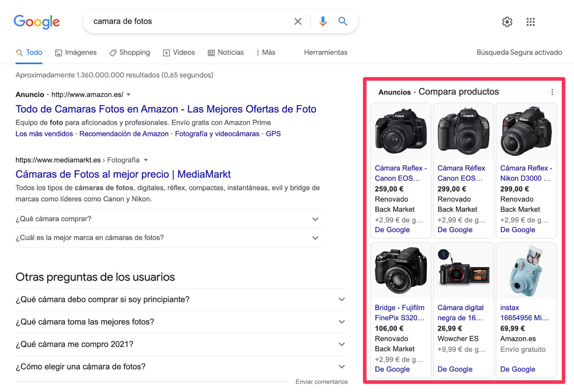
Task: Open the Cámara digital negra de 16 title
Action: 460,313
